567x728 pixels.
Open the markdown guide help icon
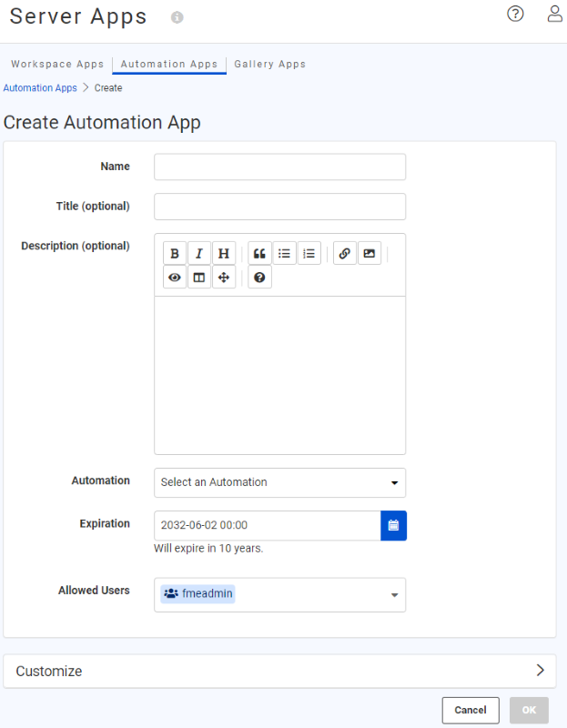tap(259, 278)
